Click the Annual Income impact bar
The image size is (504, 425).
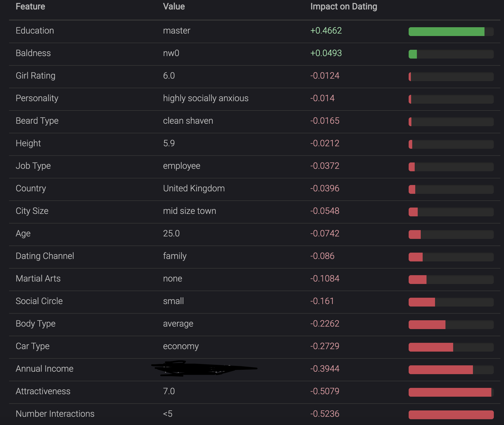(x=451, y=370)
